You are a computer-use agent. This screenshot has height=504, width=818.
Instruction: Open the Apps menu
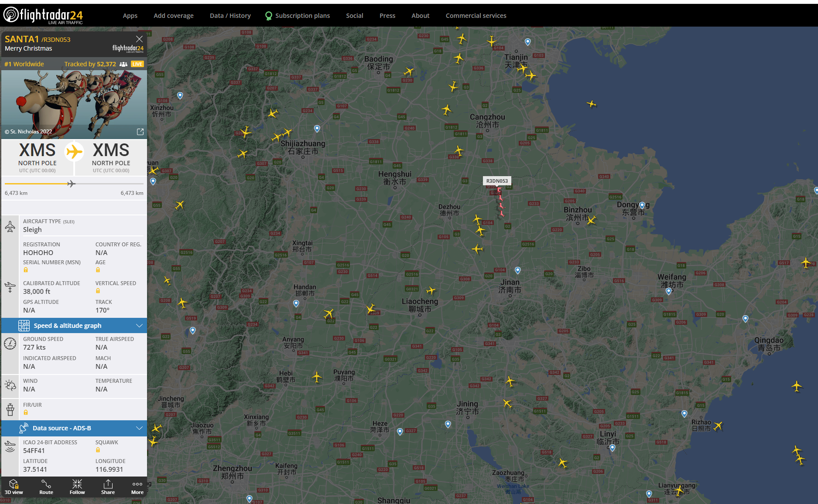tap(130, 16)
